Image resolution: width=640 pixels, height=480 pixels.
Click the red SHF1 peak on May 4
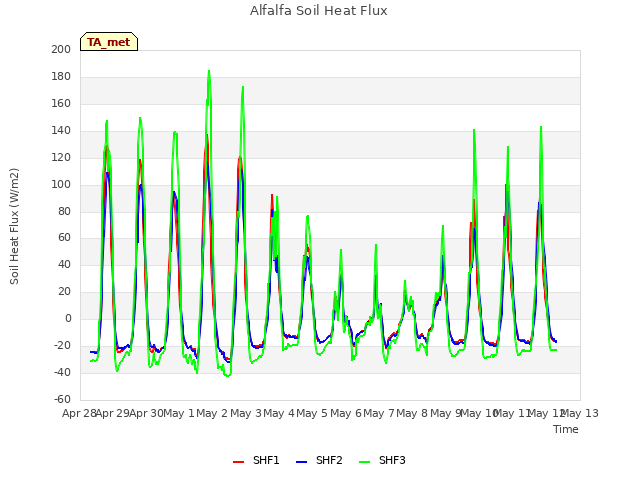272,195
